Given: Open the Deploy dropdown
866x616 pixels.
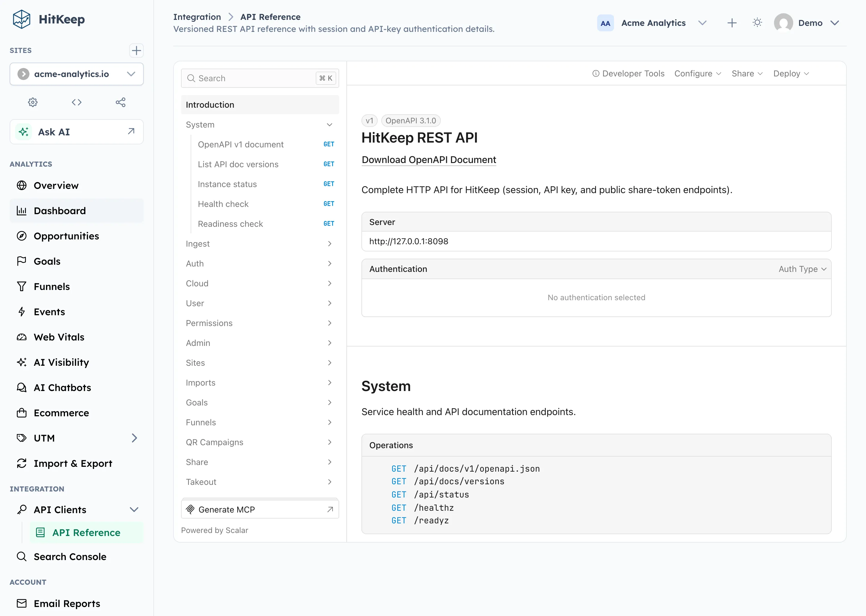Looking at the screenshot, I should 791,74.
